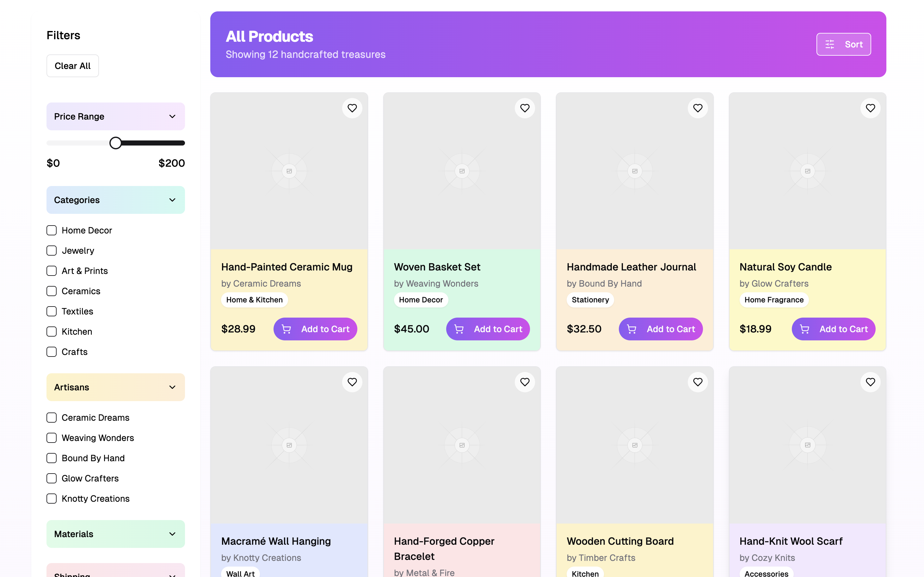The height and width of the screenshot is (577, 924).
Task: Click the heart icon on the Wooden Cutting Board card
Action: point(697,382)
